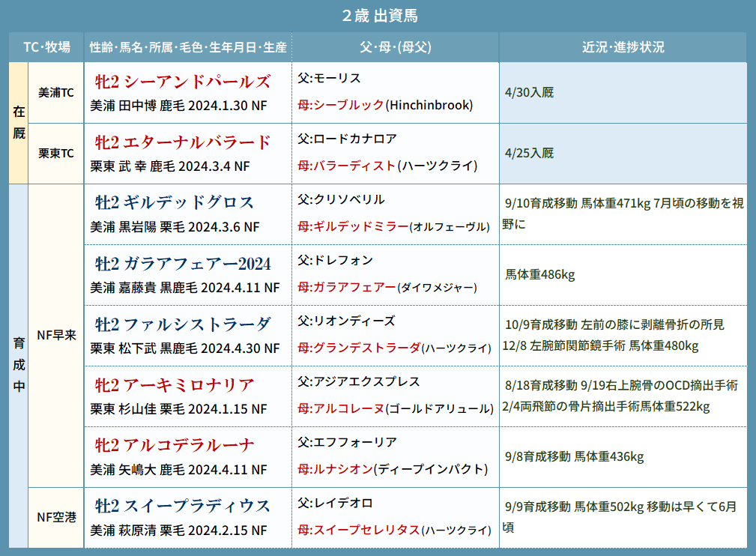This screenshot has width=756, height=556.
Task: Click dam link 母:ルナシオン
Action: (335, 469)
